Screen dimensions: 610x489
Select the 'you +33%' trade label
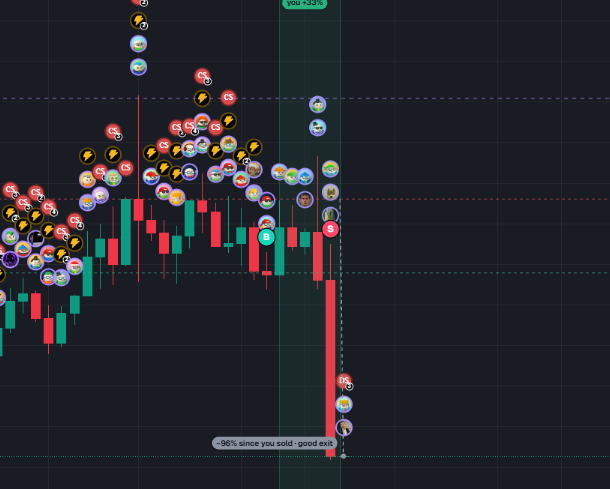[304, 3]
